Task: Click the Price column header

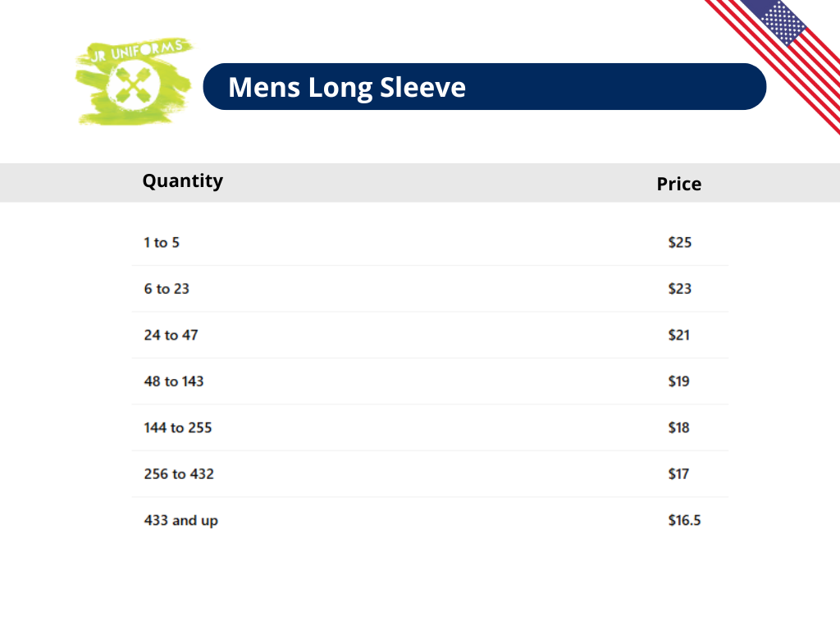Action: [678, 184]
